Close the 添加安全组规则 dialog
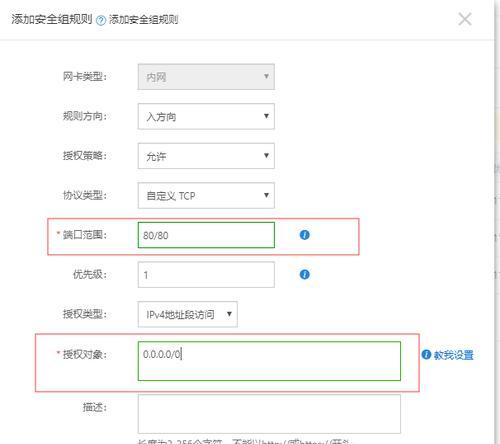Screen dimensions: 500x444 click(464, 19)
